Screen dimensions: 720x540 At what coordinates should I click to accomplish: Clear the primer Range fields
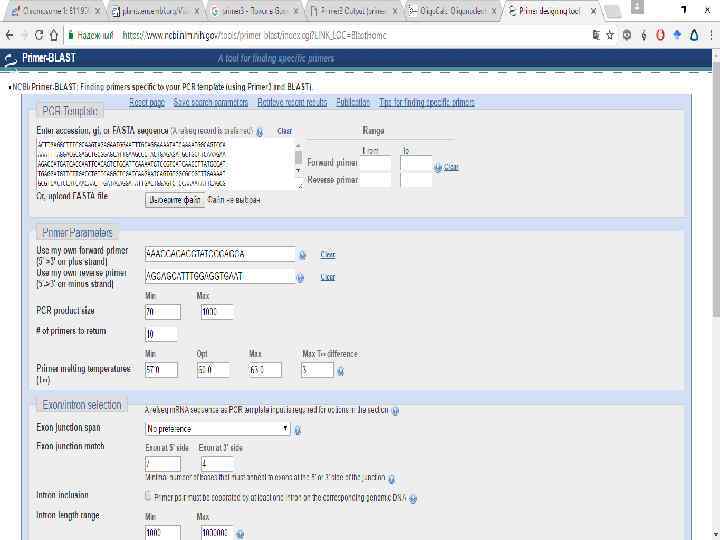click(451, 167)
